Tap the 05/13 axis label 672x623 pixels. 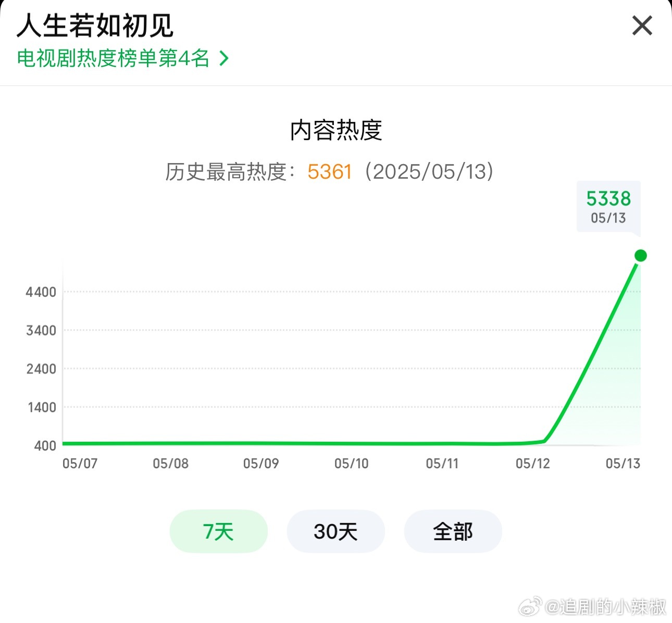point(623,464)
